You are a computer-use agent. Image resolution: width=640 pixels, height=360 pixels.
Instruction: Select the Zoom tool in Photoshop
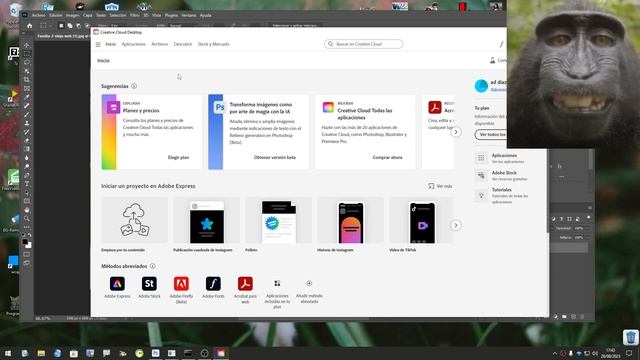(27, 218)
